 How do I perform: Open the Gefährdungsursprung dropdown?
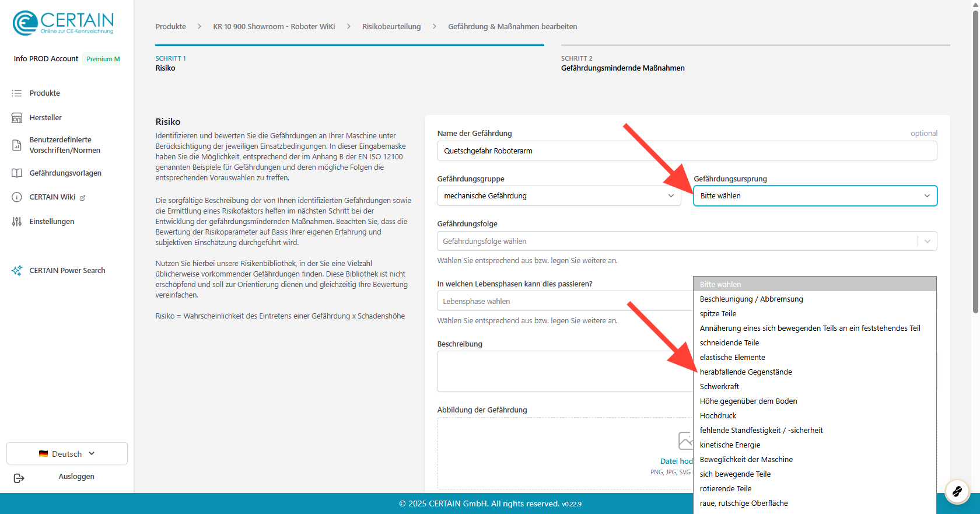(815, 196)
